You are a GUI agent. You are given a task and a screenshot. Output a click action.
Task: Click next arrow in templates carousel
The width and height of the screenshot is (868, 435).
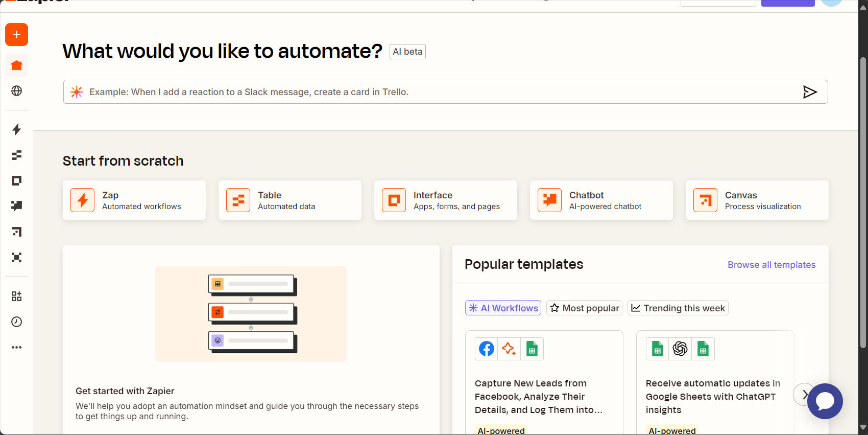tap(805, 394)
